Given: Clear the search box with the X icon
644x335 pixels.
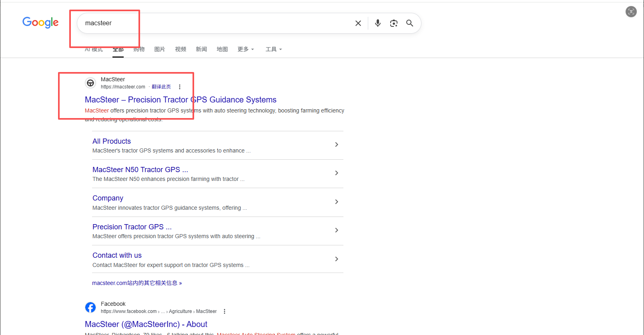Looking at the screenshot, I should (358, 23).
